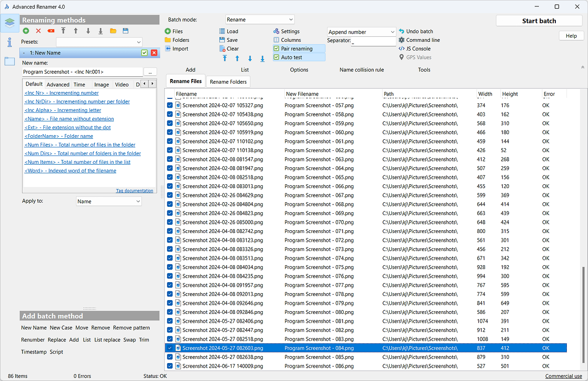Image resolution: width=588 pixels, height=381 pixels.
Task: Disable the Auto test option
Action: [x=276, y=57]
